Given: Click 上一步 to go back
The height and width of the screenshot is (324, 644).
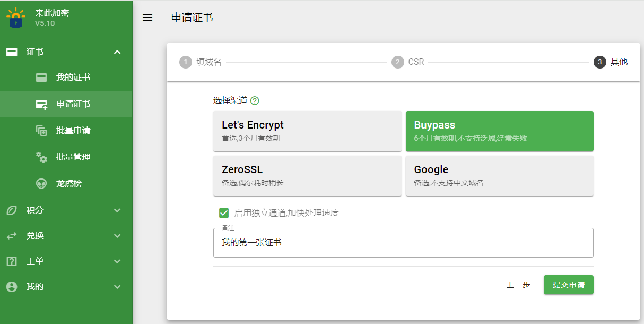Looking at the screenshot, I should pyautogui.click(x=518, y=285).
